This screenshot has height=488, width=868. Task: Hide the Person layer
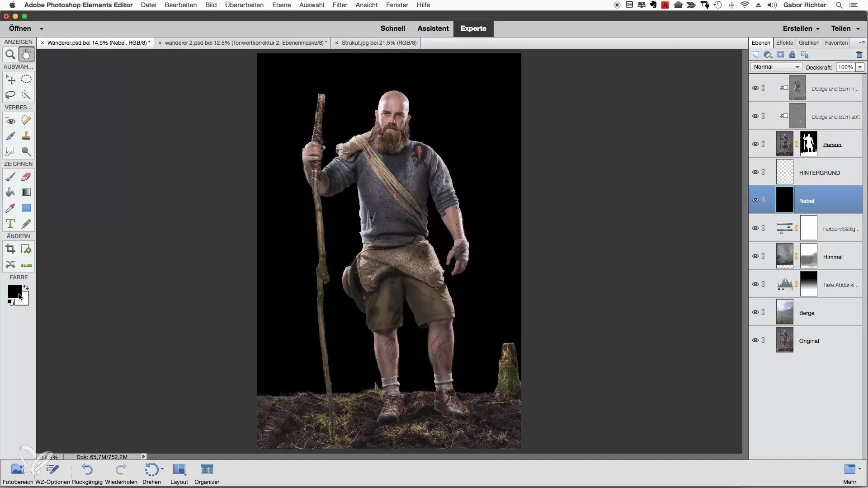pos(755,144)
